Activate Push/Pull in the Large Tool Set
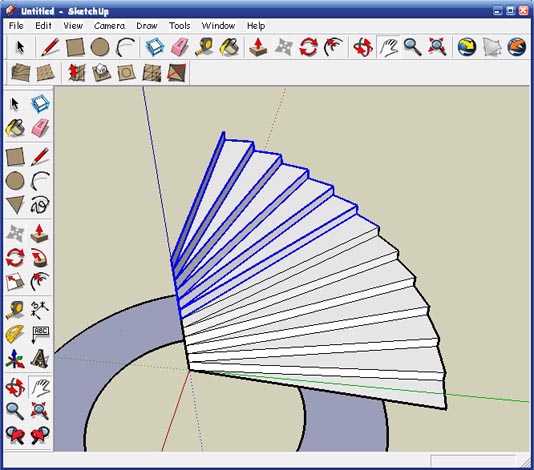 pos(40,233)
